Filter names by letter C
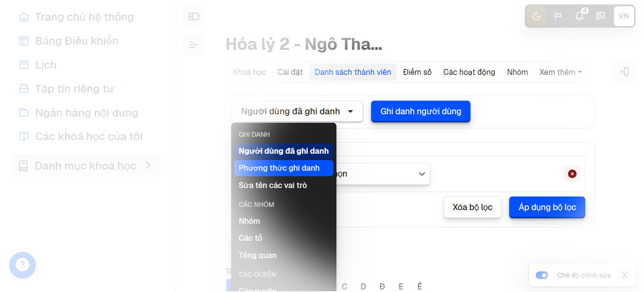This screenshot has height=292, width=644. [x=345, y=286]
